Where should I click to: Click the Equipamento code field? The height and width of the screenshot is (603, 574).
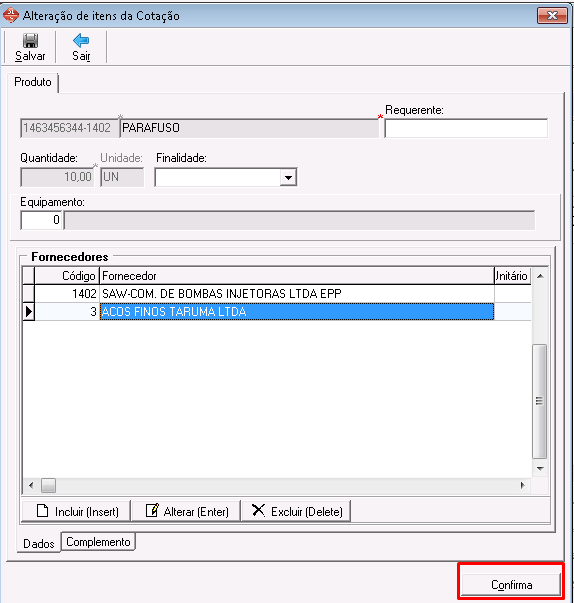[x=41, y=220]
